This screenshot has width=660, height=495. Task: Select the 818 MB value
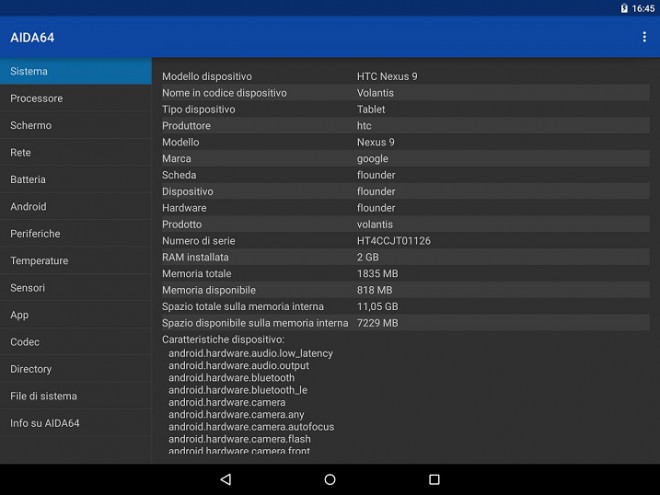click(x=375, y=290)
